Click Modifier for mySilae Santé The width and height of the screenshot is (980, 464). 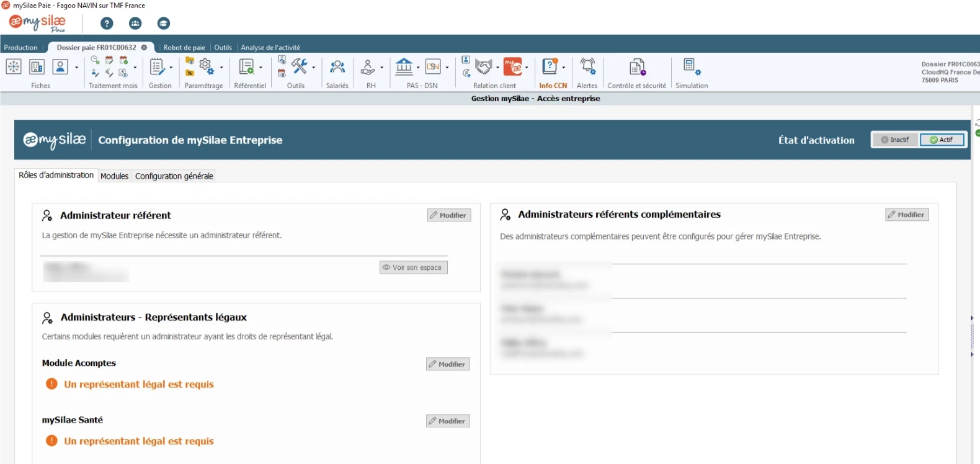[x=448, y=421]
